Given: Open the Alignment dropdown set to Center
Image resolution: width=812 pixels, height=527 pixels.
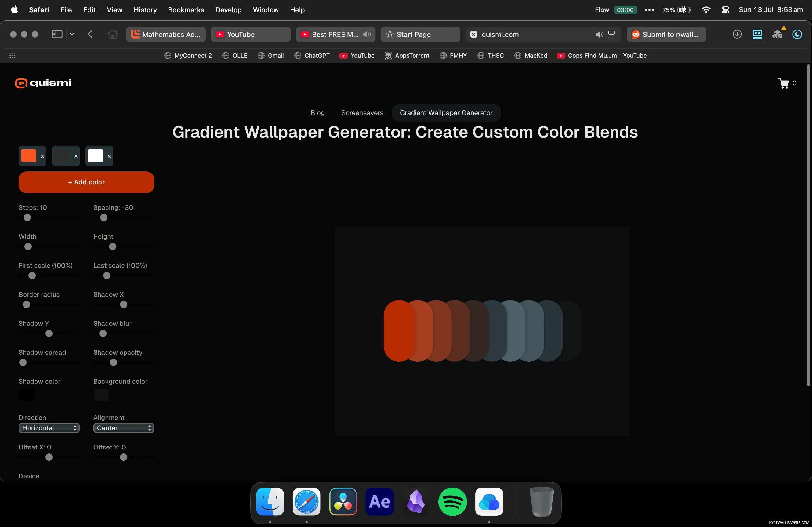Looking at the screenshot, I should click(x=124, y=428).
